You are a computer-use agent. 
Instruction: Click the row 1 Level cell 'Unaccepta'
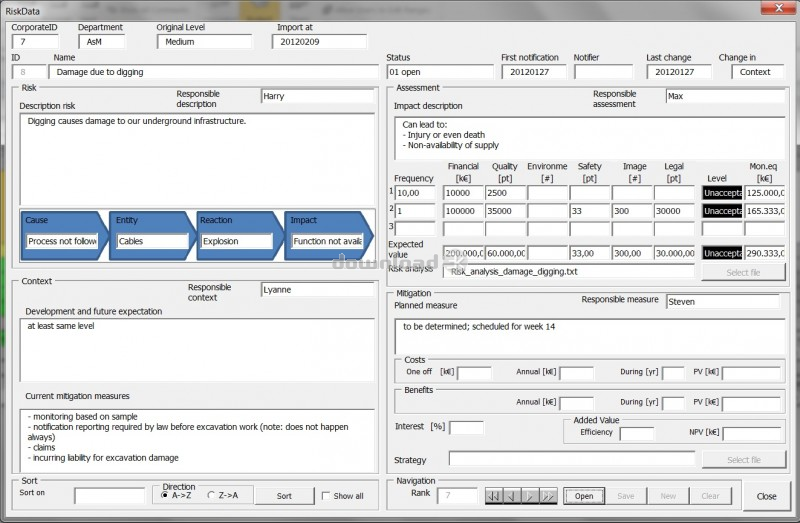click(x=722, y=193)
